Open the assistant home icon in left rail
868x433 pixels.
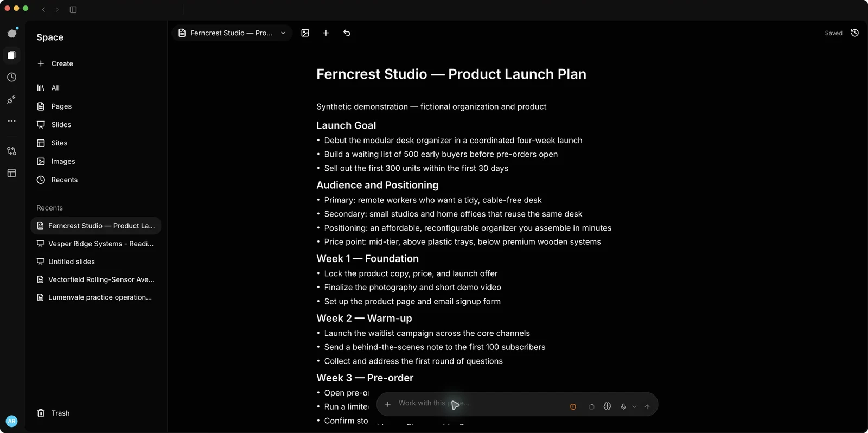(12, 33)
